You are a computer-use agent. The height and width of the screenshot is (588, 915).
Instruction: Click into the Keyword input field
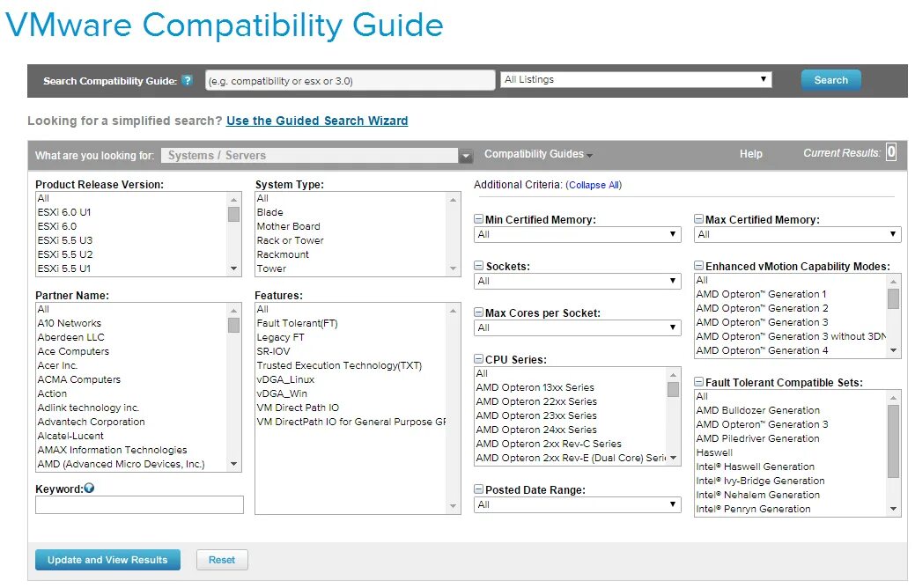pyautogui.click(x=139, y=504)
